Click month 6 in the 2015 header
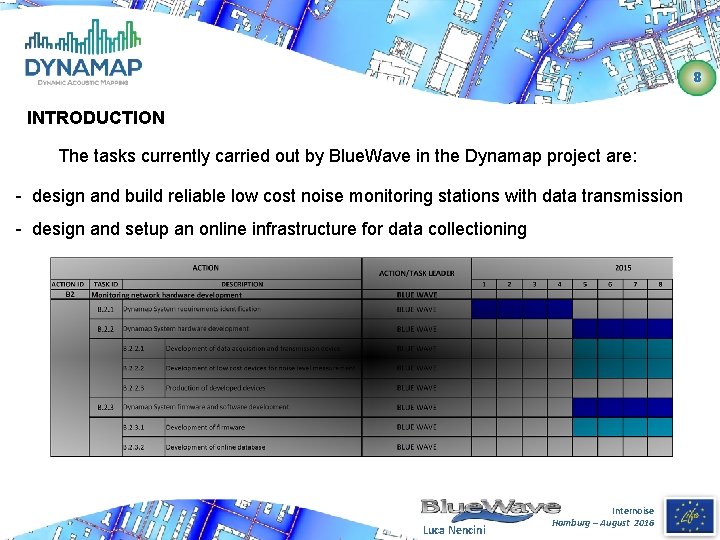The height and width of the screenshot is (540, 720). [610, 284]
